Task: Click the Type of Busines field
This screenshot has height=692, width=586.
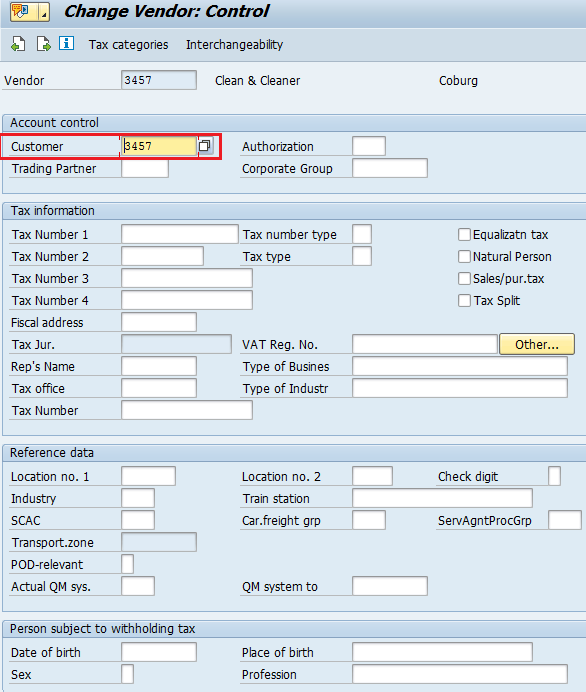Action: click(460, 366)
